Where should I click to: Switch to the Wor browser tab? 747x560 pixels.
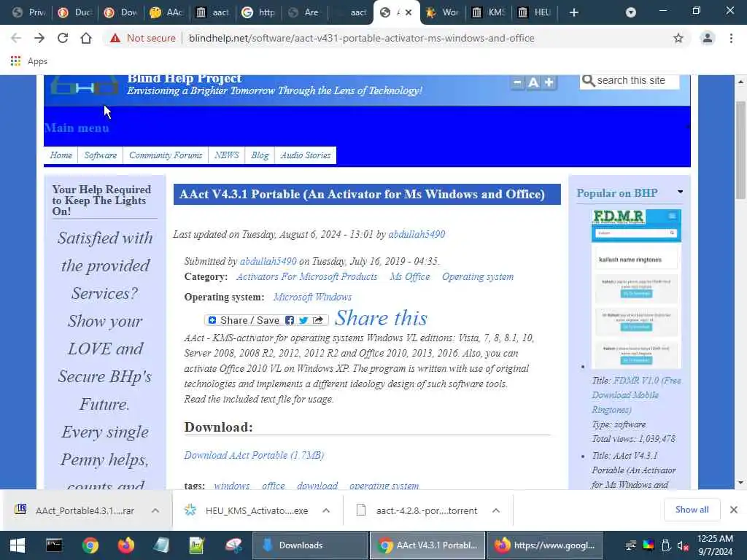442,12
